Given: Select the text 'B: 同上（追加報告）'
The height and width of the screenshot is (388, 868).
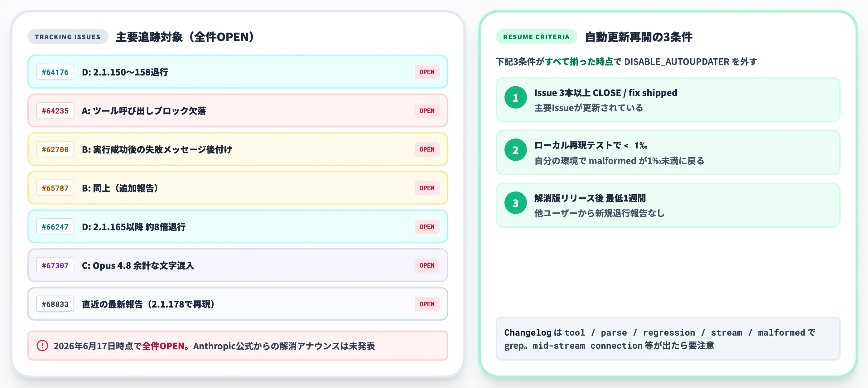Looking at the screenshot, I should 121,188.
